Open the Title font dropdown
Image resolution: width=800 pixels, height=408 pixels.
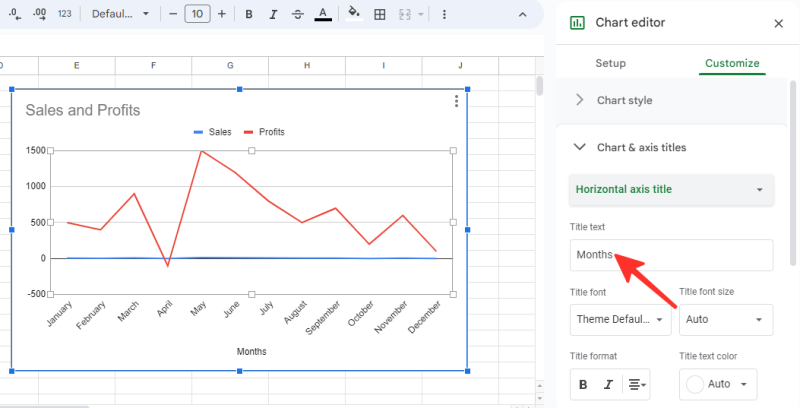620,320
